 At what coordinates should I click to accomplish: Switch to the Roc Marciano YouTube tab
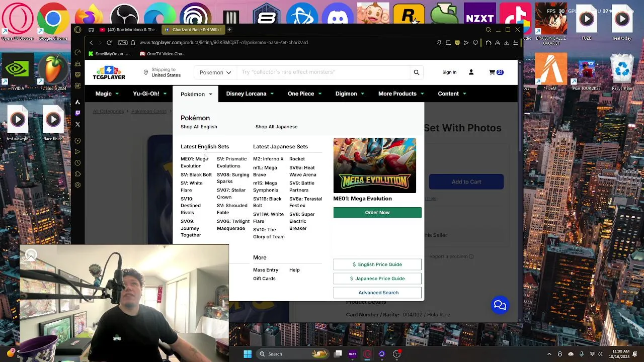128,30
